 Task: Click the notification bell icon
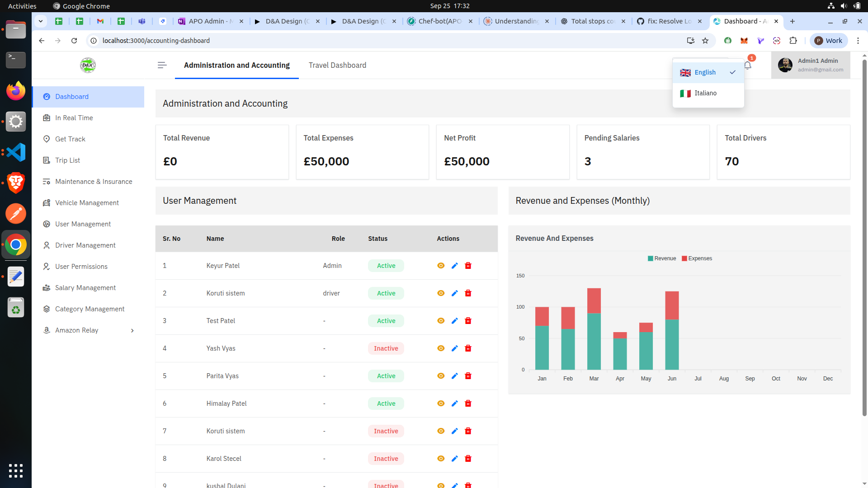748,66
